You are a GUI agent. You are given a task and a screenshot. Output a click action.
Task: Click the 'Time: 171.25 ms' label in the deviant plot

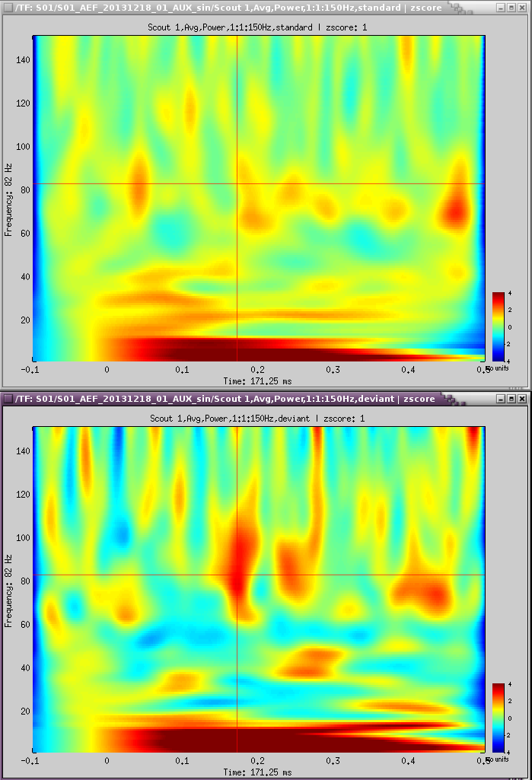tap(258, 772)
